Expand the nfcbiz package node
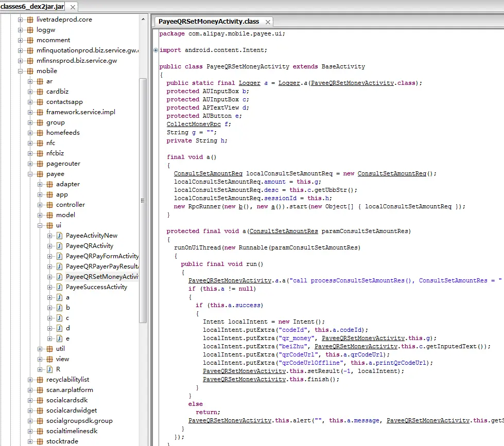This screenshot has height=446, width=504. click(30, 153)
